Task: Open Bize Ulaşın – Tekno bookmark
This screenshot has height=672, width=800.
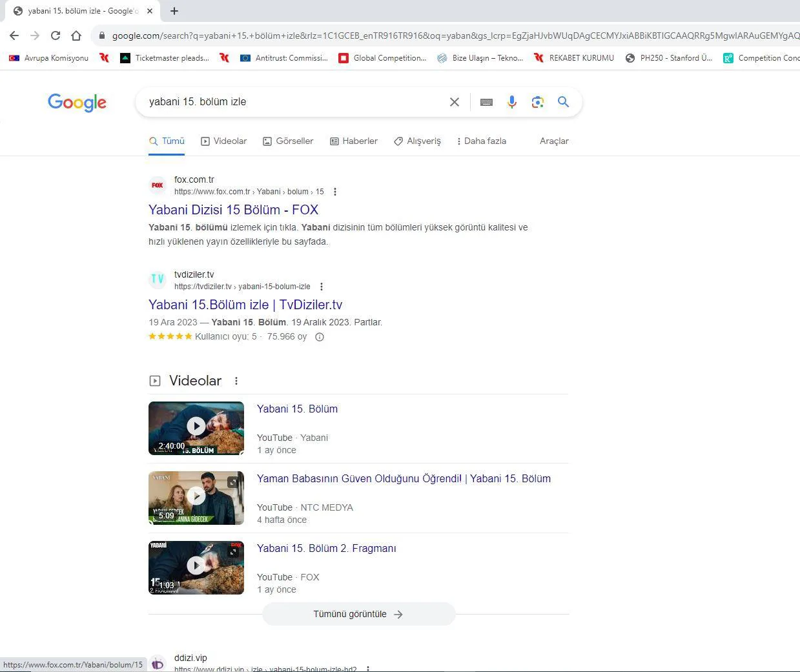Action: 480,58
